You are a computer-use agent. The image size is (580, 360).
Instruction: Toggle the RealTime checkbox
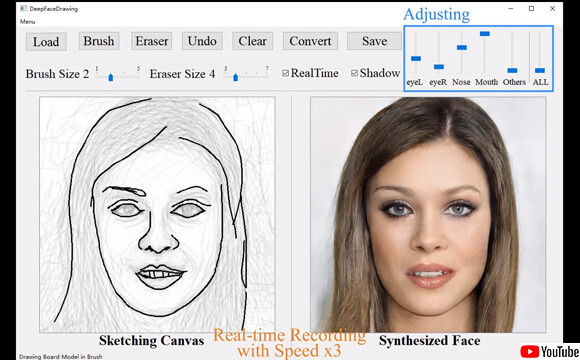(x=285, y=73)
